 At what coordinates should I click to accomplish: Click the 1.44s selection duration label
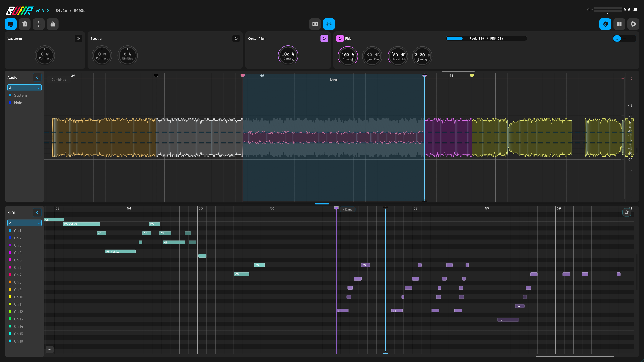[333, 79]
